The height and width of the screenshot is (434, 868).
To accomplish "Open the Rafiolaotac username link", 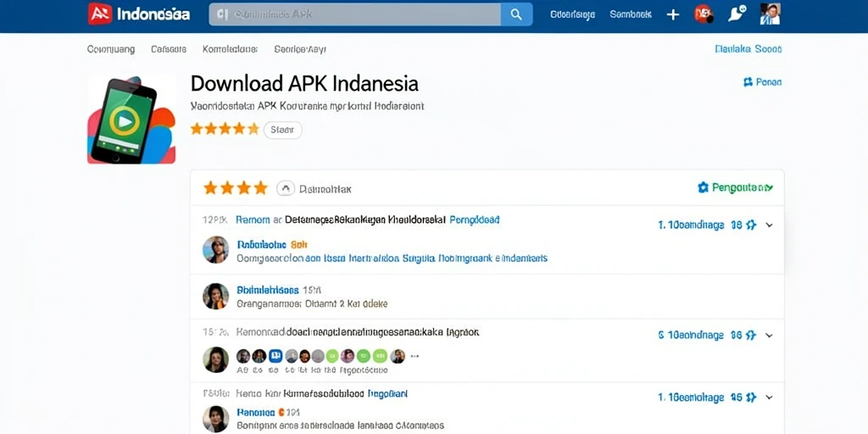I will tap(261, 244).
